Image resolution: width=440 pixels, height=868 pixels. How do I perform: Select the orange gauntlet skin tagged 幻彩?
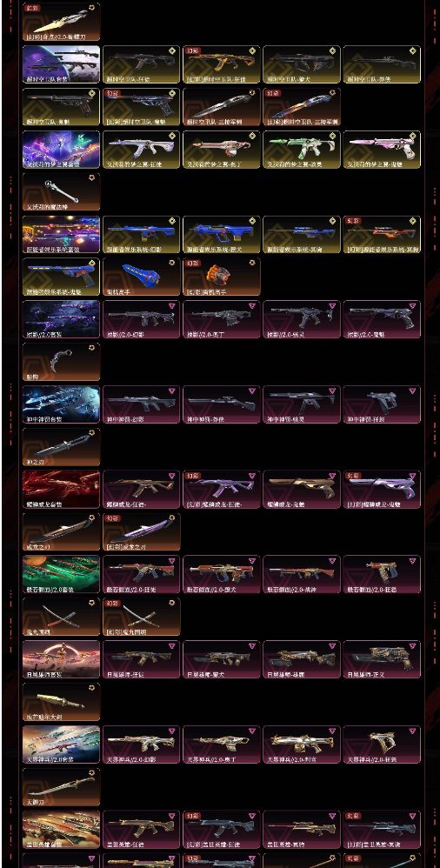(x=222, y=277)
